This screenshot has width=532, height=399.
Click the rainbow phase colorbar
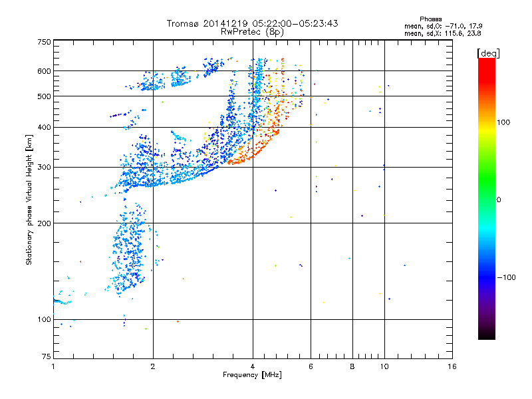coord(487,198)
